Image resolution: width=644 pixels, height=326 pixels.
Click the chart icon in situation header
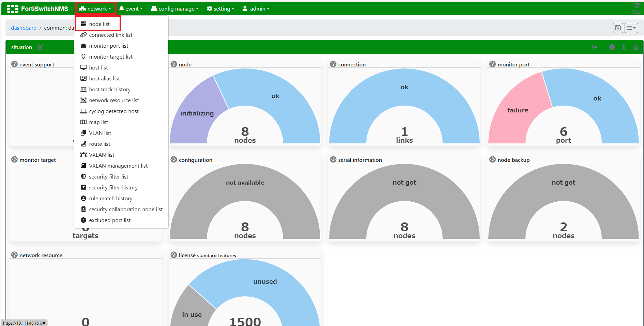tap(595, 47)
